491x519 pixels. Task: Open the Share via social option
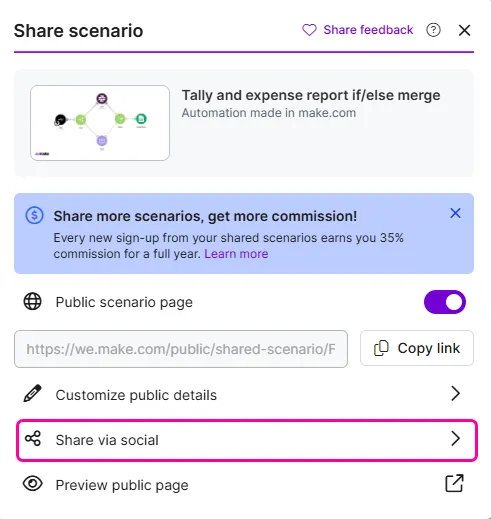[x=247, y=440]
